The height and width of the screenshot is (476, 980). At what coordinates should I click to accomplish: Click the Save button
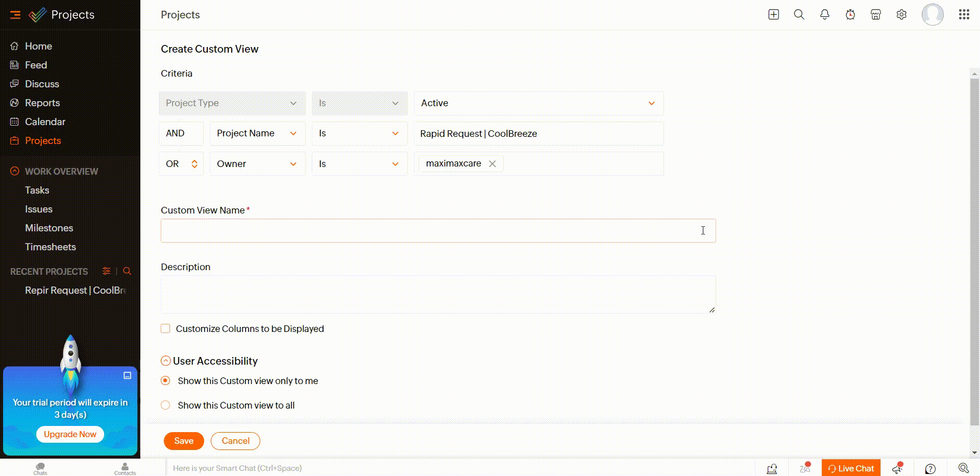point(184,441)
